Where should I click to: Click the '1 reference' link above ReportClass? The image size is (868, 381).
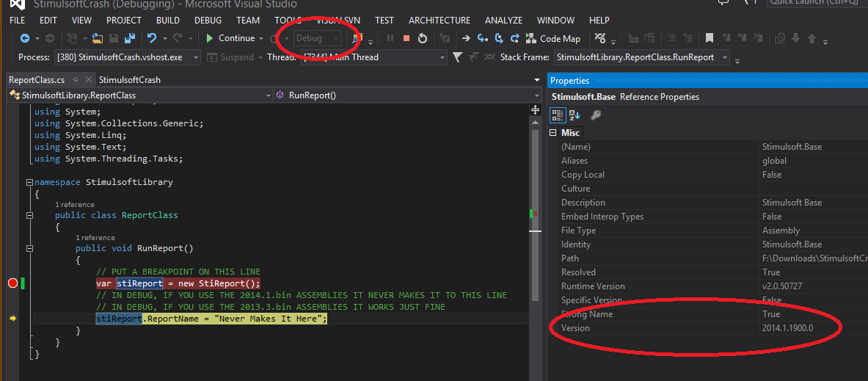pos(74,204)
